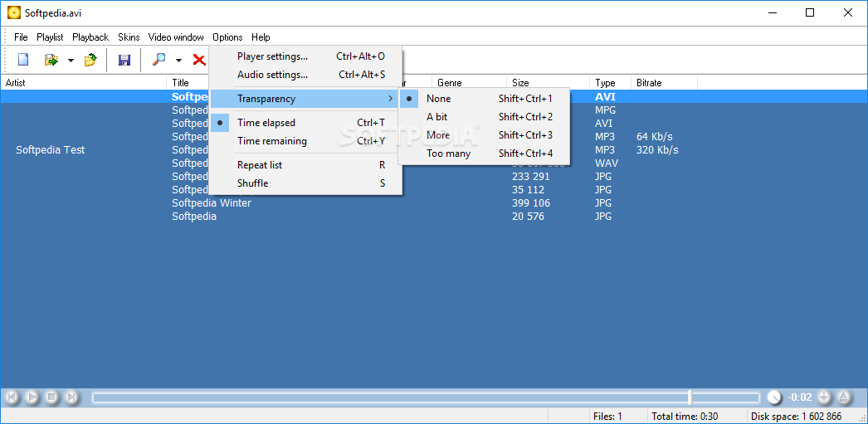The height and width of the screenshot is (424, 868).
Task: Open the Video window menu
Action: click(176, 37)
